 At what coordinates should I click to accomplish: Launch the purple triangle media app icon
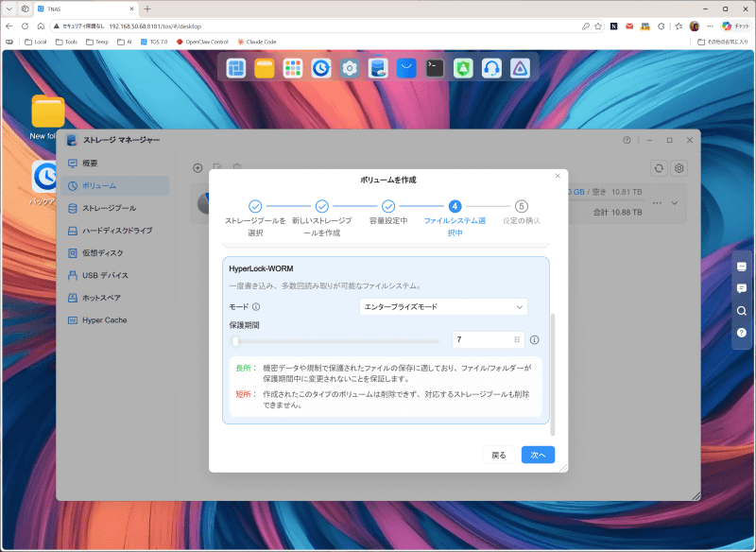521,68
